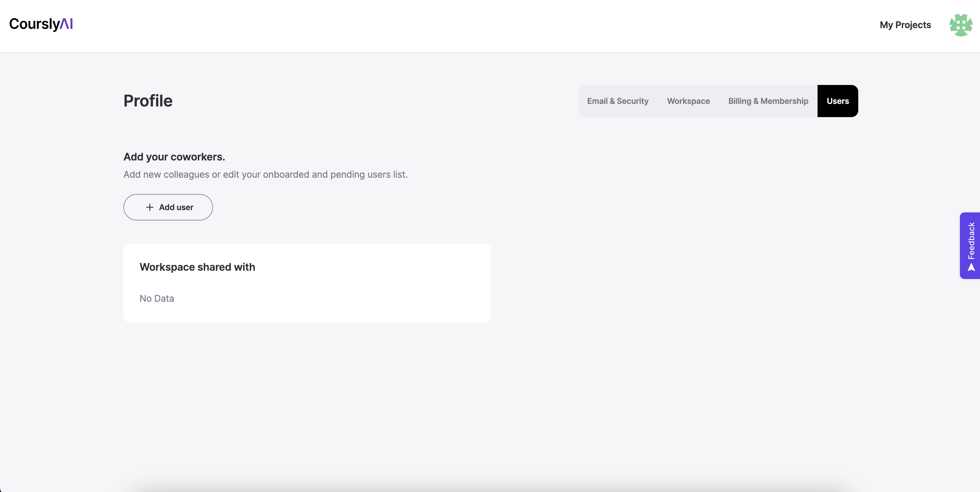Select the Users tab
Viewport: 980px width, 492px height.
pyautogui.click(x=837, y=101)
